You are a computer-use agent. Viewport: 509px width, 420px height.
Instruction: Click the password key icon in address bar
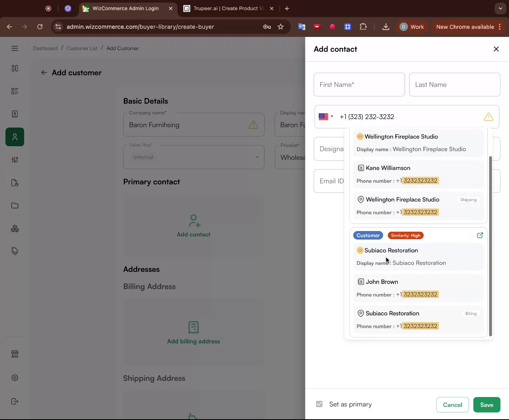(x=267, y=27)
